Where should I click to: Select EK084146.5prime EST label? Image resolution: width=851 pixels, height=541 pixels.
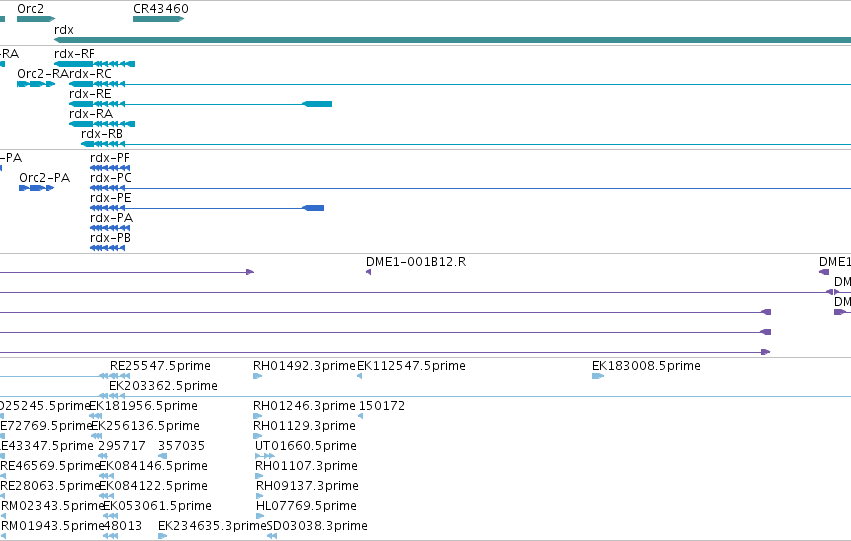coord(153,466)
